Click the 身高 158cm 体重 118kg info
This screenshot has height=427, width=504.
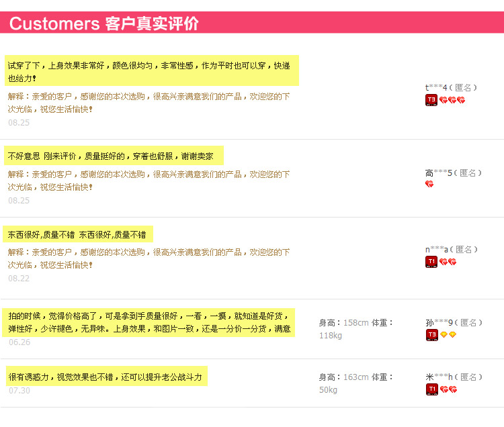pos(356,328)
